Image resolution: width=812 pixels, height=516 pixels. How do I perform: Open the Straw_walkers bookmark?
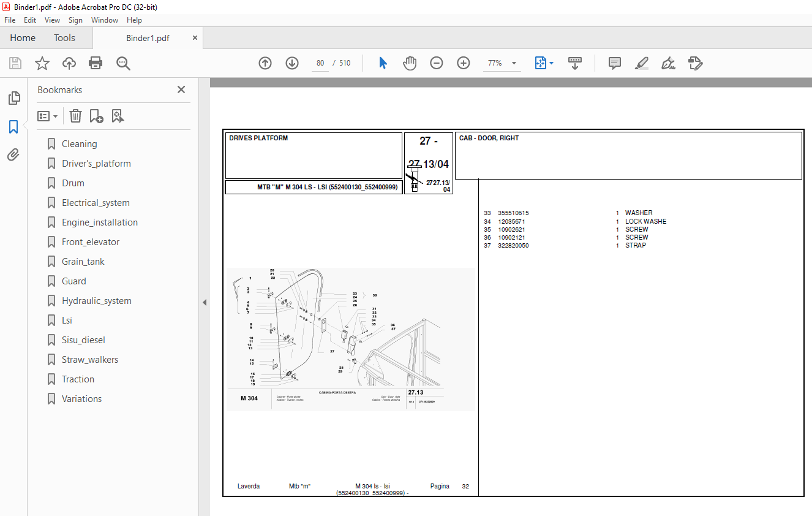[90, 360]
